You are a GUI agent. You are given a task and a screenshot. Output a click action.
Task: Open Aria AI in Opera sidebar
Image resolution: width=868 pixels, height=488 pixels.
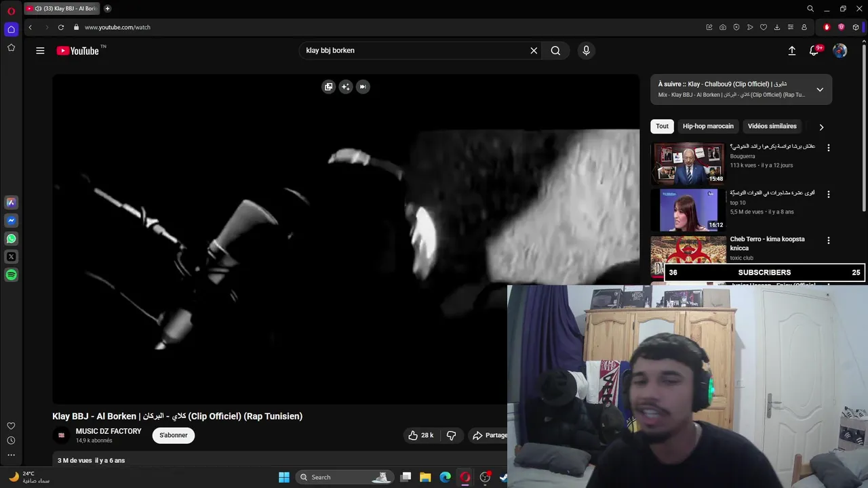[x=11, y=202]
